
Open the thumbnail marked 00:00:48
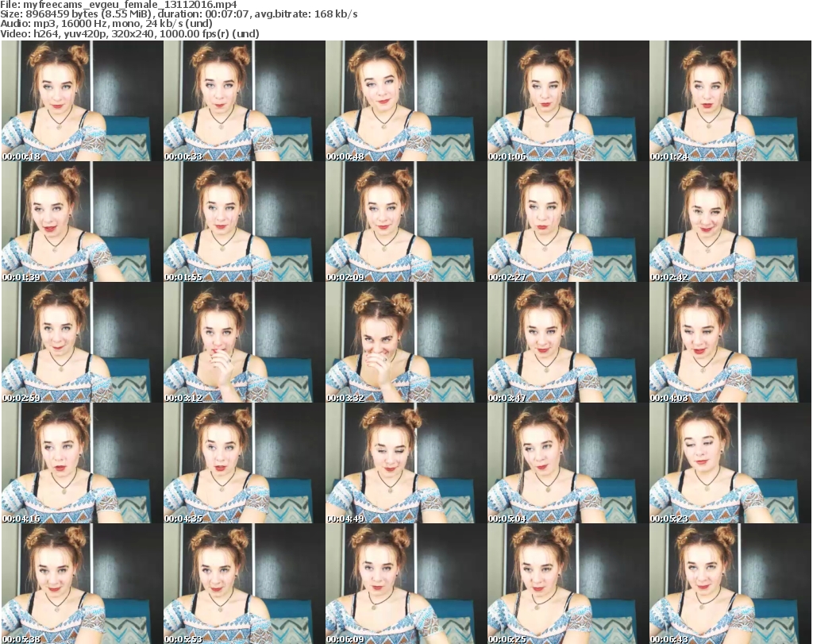(x=406, y=101)
